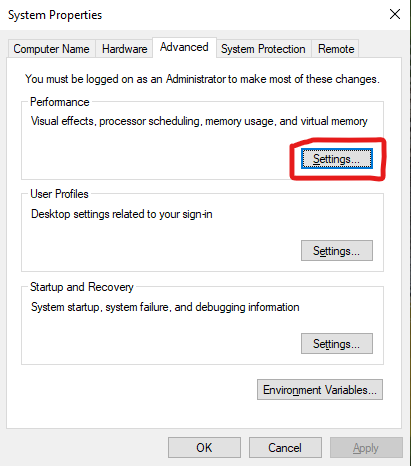Click the User Profiles group label

tap(59, 194)
